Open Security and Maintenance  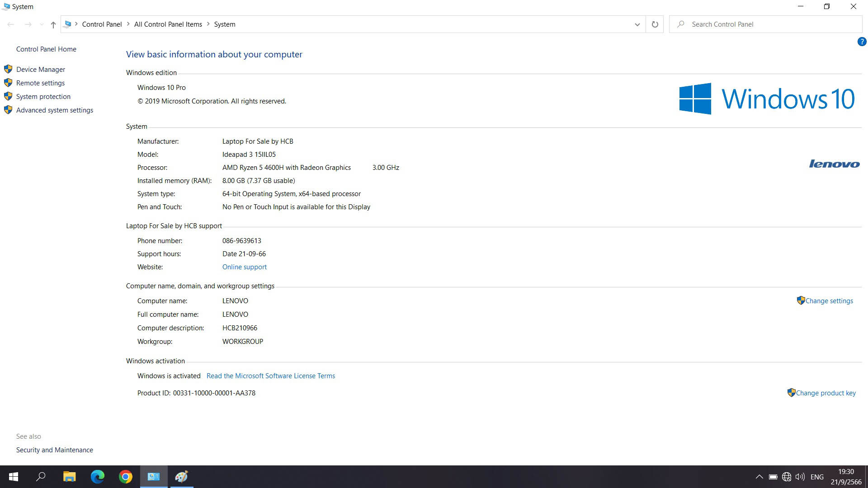55,450
